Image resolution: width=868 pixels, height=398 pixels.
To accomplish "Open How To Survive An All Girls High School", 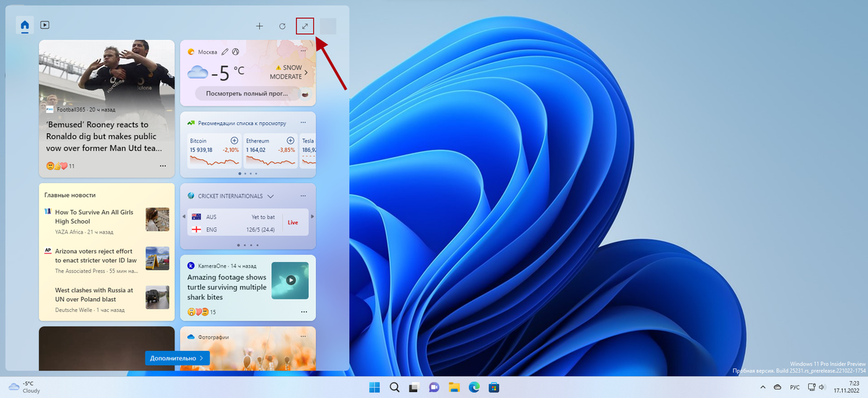I will tap(94, 216).
